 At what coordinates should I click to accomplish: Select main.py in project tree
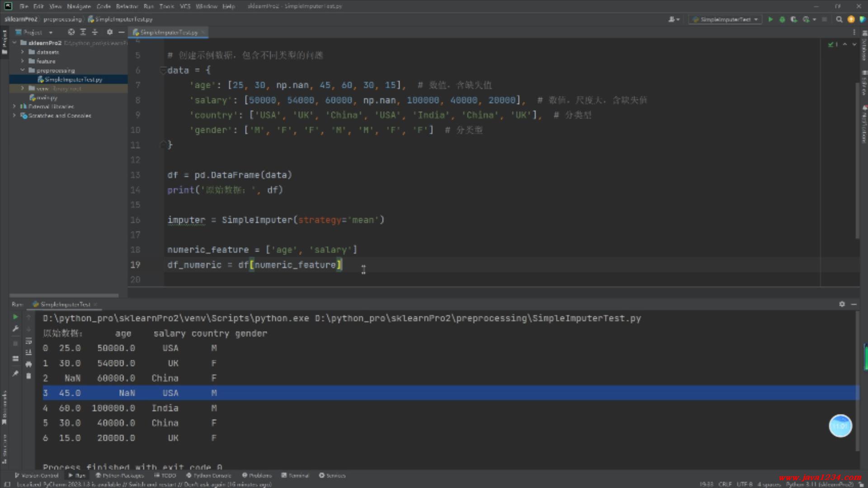(47, 98)
